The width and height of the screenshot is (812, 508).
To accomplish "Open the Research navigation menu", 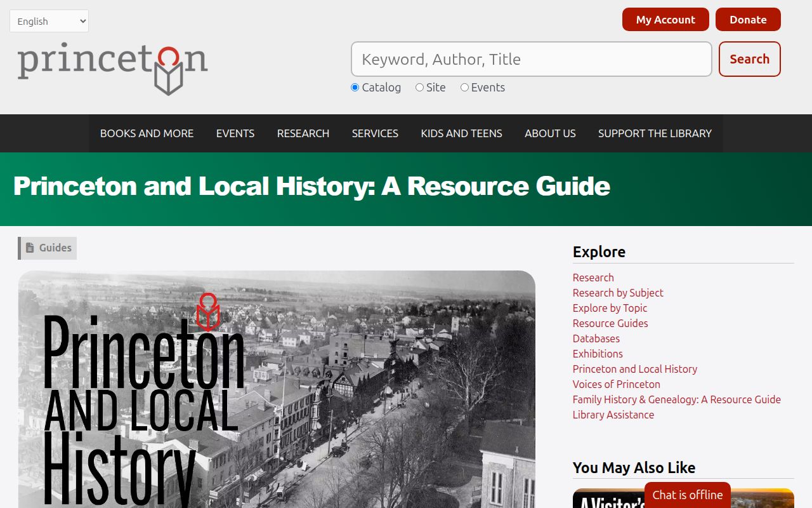I will pos(303,133).
